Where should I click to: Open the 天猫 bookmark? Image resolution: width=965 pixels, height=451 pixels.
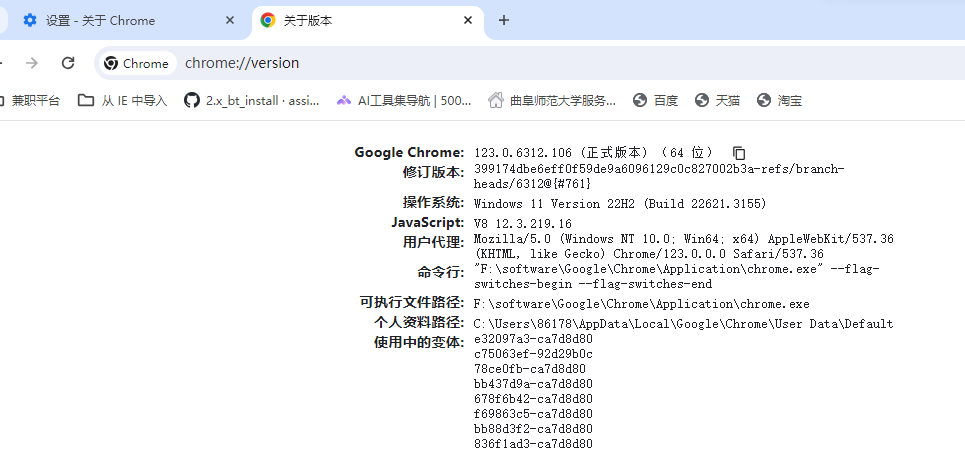tap(718, 100)
